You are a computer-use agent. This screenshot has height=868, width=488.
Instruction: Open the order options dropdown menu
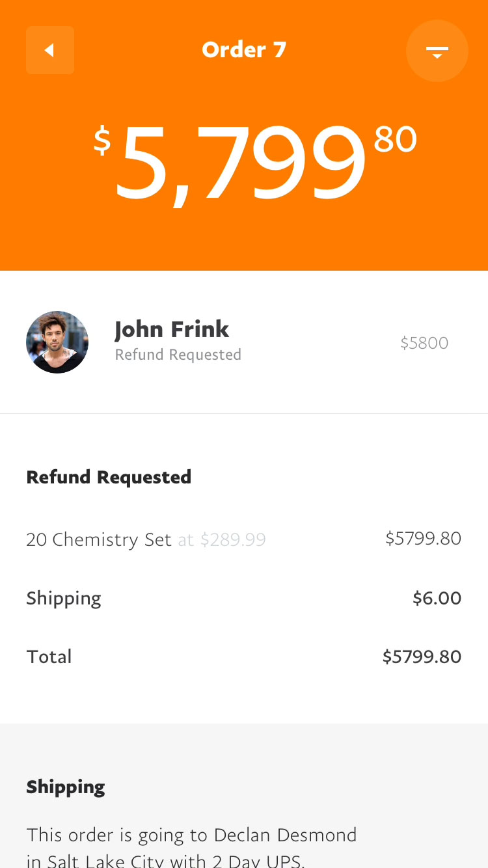tap(437, 51)
